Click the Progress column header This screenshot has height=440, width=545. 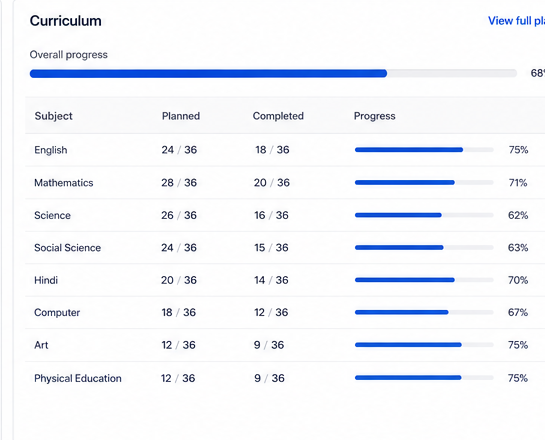point(374,116)
